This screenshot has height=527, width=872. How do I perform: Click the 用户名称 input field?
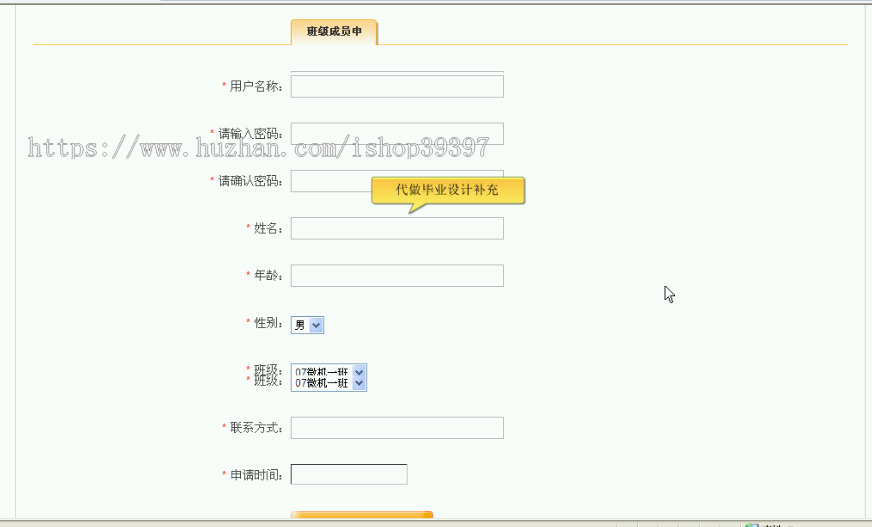[397, 86]
